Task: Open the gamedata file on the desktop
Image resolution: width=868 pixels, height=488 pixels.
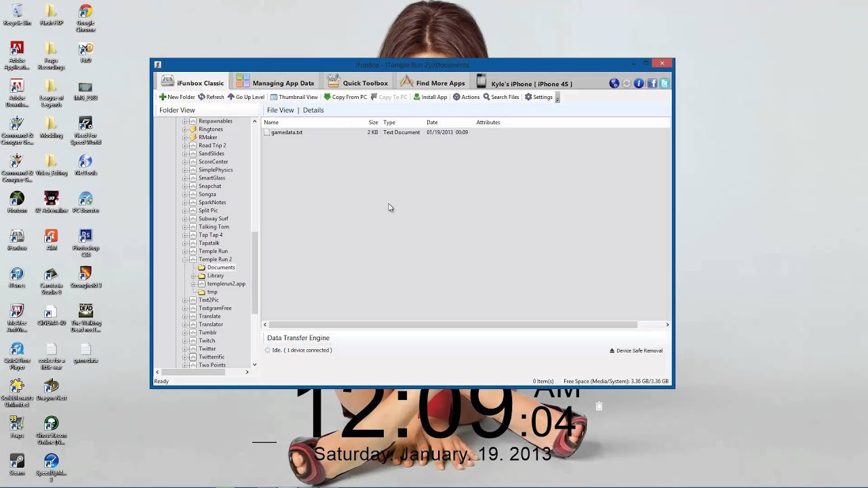Action: click(x=85, y=352)
